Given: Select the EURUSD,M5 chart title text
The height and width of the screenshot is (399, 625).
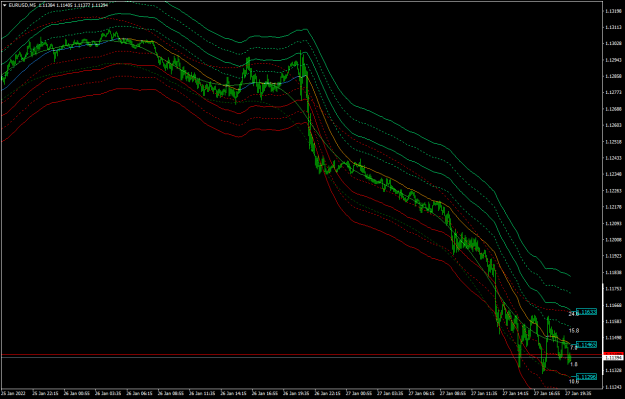Looking at the screenshot, I should click(x=22, y=5).
